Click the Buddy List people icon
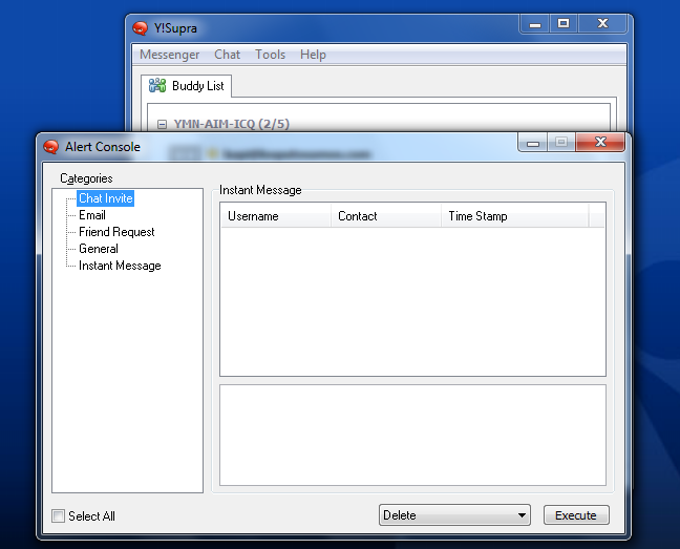The image size is (680, 549). pyautogui.click(x=157, y=85)
